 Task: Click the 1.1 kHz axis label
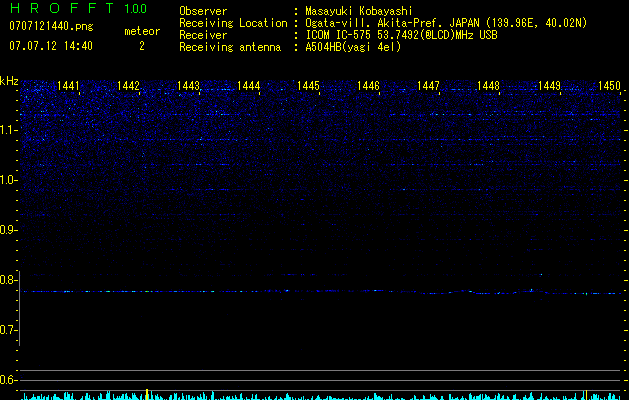click(7, 130)
